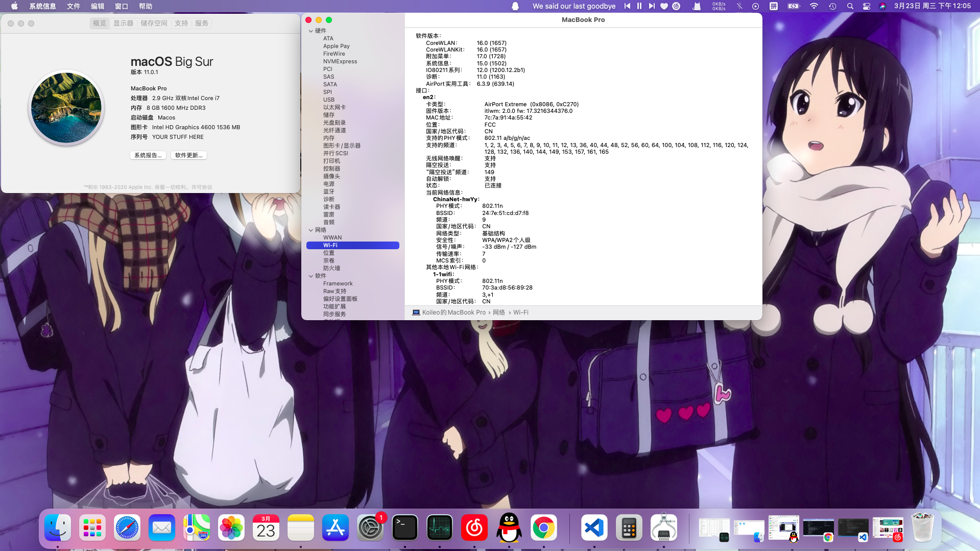
Task: Collapse the 硬件 section in the sidebar
Action: pos(311,31)
